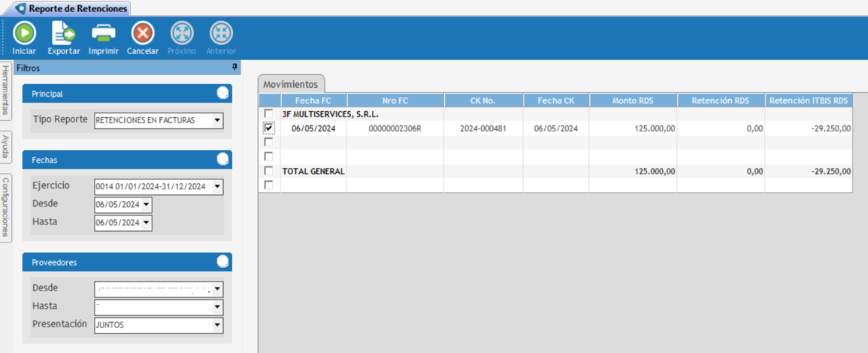868x353 pixels.
Task: Click TOTAL GENERAL label
Action: 313,171
